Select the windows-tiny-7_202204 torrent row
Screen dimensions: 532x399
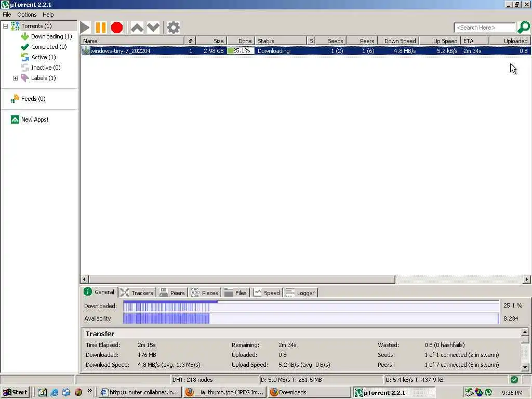tap(305, 51)
